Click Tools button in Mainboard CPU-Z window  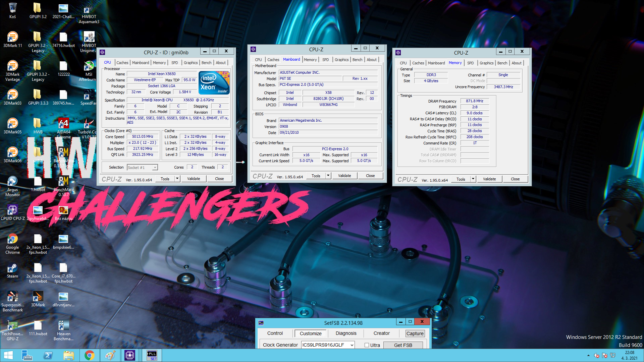[316, 176]
